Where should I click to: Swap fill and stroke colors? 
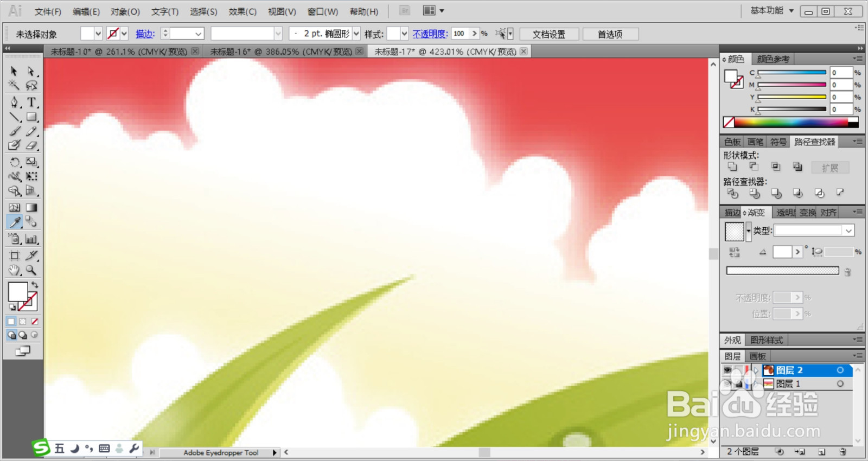coord(35,285)
